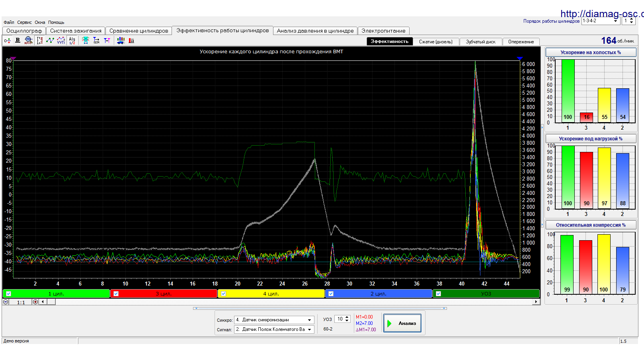Click the marker to 1234 cylinders icon
644x346 pixels.
[x=96, y=41]
